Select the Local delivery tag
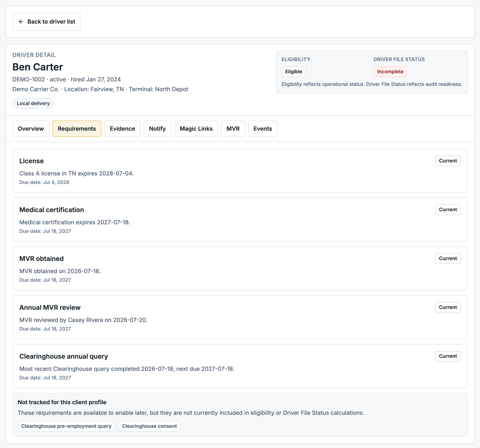This screenshot has height=448, width=480. (x=33, y=103)
